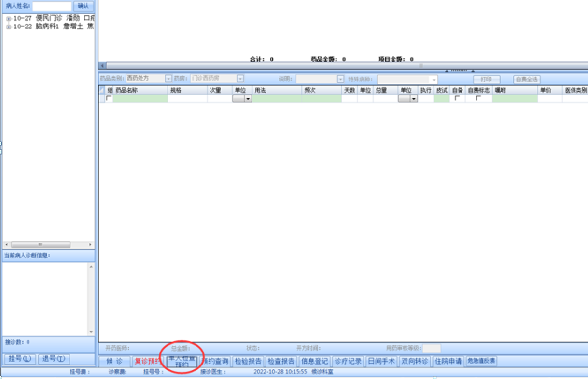Click the 打印 button
Image resolution: width=588 pixels, height=379 pixels.
click(486, 80)
